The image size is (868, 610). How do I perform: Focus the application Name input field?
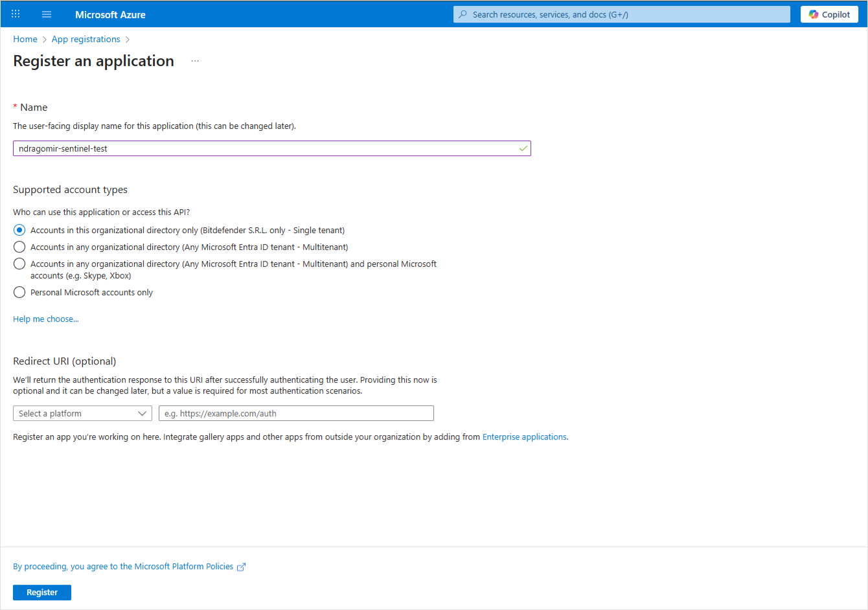click(272, 148)
